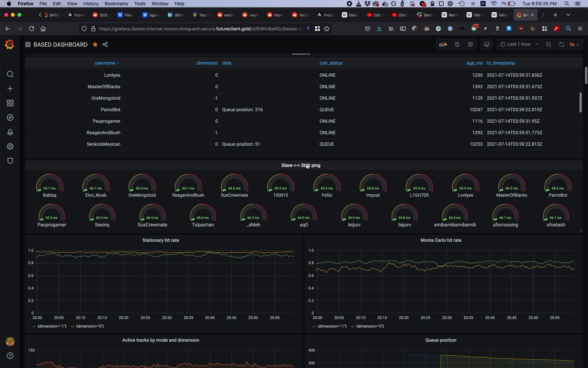
Task: Open the Last 1 hour time picker
Action: pos(519,44)
